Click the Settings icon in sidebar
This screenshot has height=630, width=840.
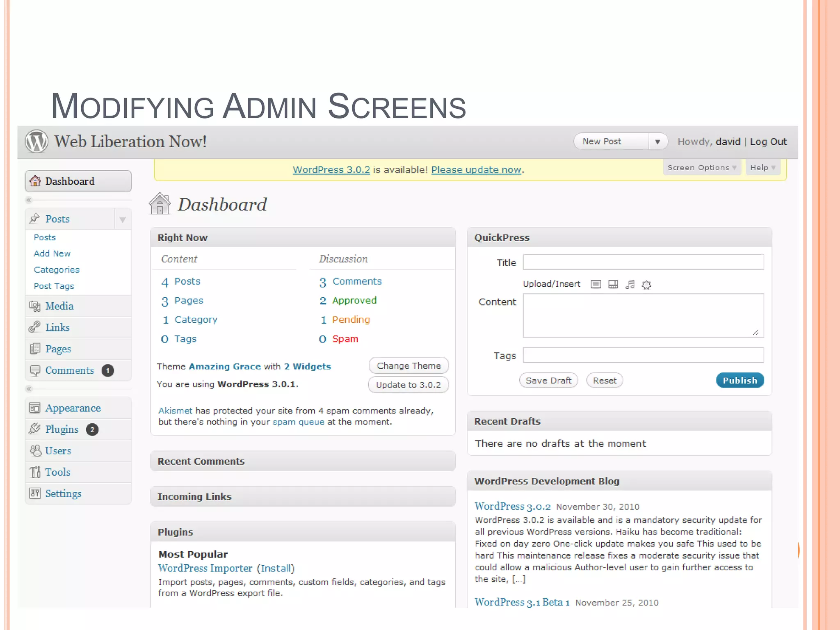click(35, 493)
